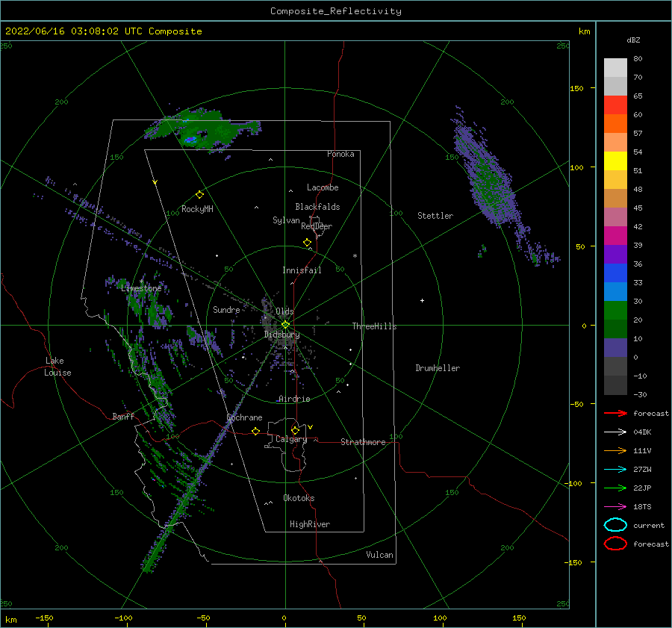Click the white plus marker west of Drumheller
This screenshot has height=628, width=672.
coord(422,300)
